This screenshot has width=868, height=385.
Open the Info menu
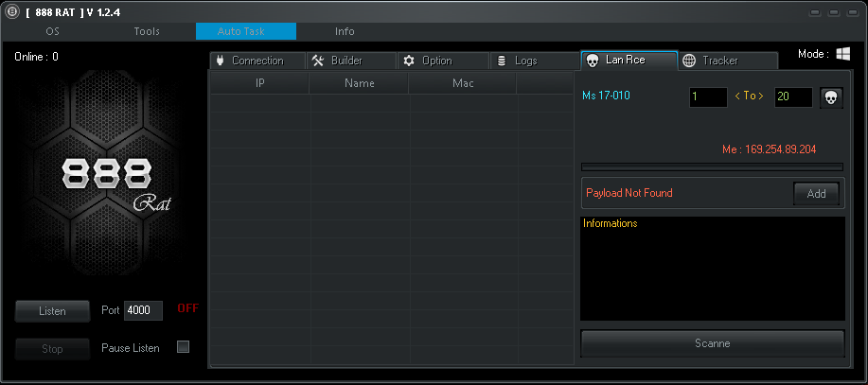(x=345, y=31)
